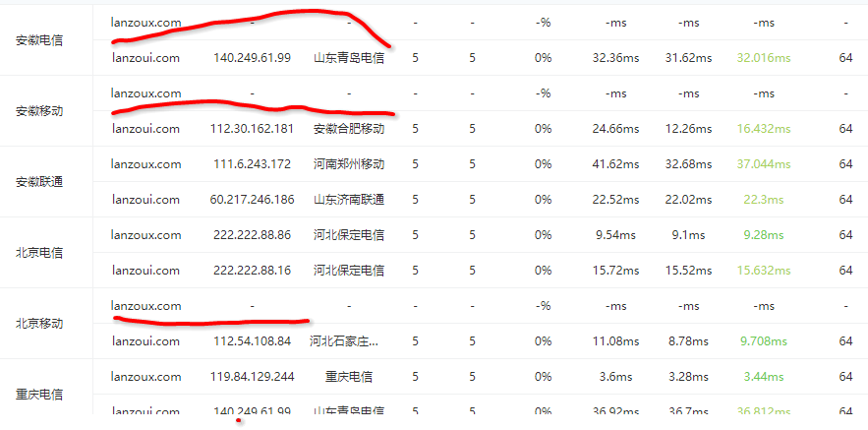
Task: Click max latency 24.66ms
Action: [x=615, y=129]
